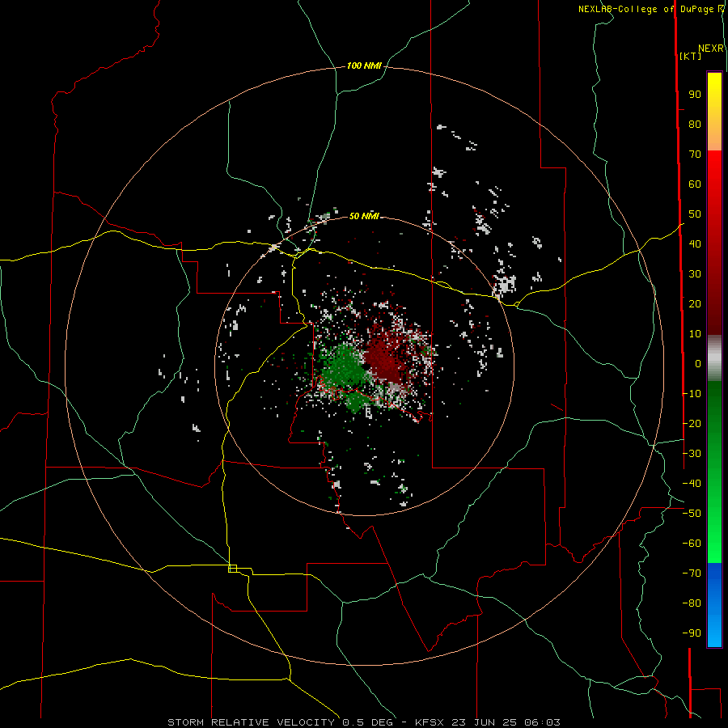Screen dimensions: 728x728
Task: Click the NEXR label near the color scale
Action: pyautogui.click(x=711, y=49)
